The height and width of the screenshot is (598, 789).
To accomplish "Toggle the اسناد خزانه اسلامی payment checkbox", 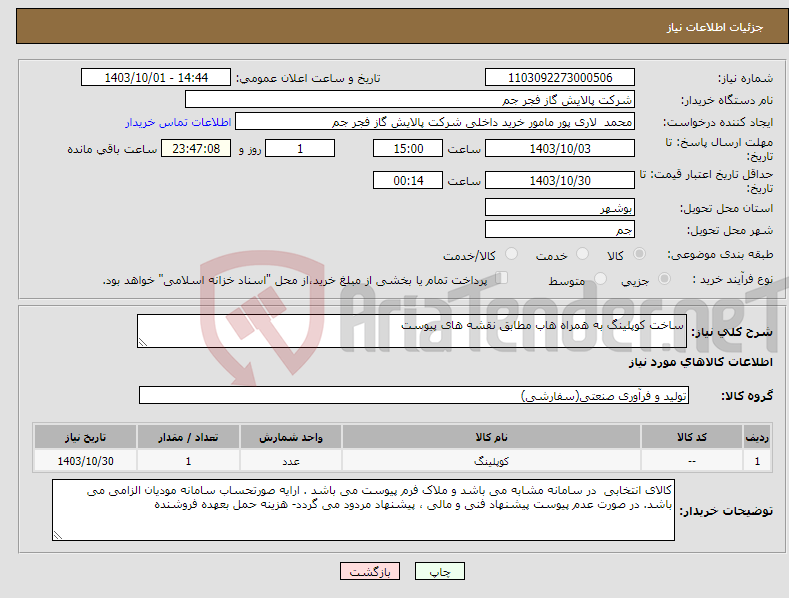I will [502, 278].
